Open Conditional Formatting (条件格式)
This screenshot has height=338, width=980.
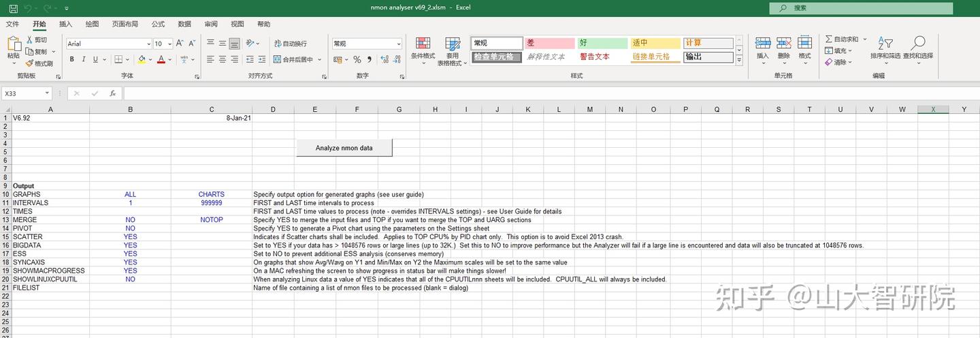point(423,49)
